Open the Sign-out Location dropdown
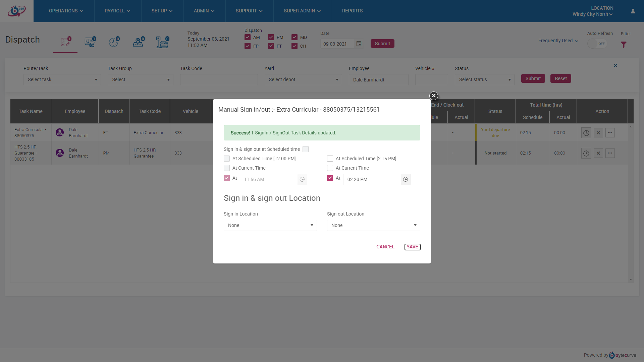This screenshot has width=644, height=362. pos(373,225)
